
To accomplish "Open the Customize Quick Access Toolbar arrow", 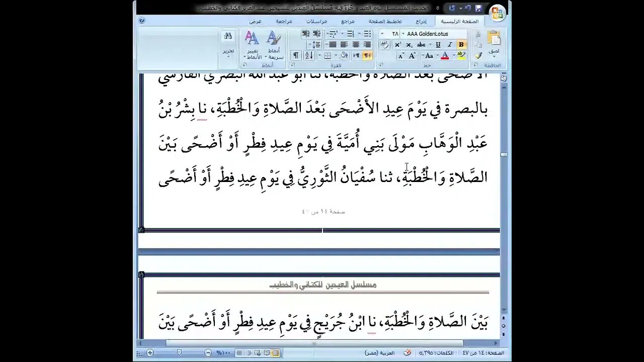I will tap(438, 8).
